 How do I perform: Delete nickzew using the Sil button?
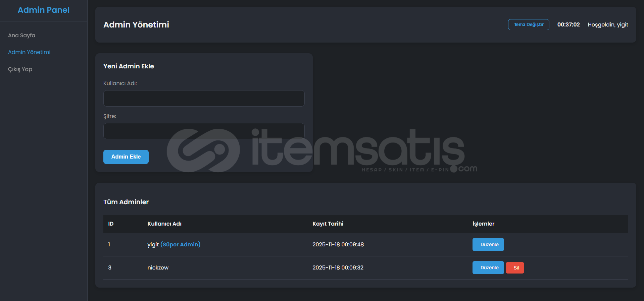[515, 268]
